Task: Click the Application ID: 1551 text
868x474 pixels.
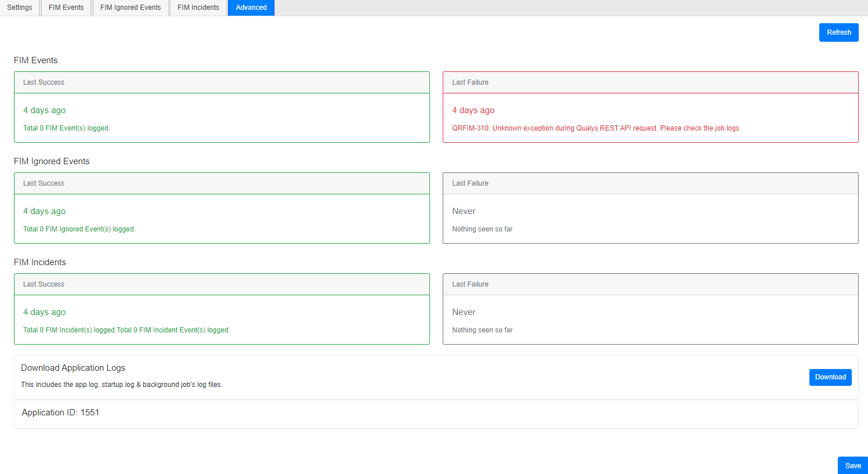Action: [x=60, y=413]
